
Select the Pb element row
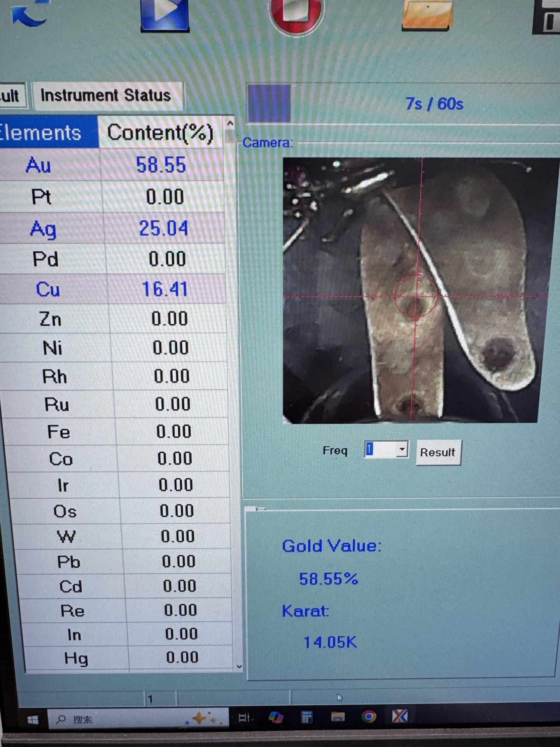(123, 561)
